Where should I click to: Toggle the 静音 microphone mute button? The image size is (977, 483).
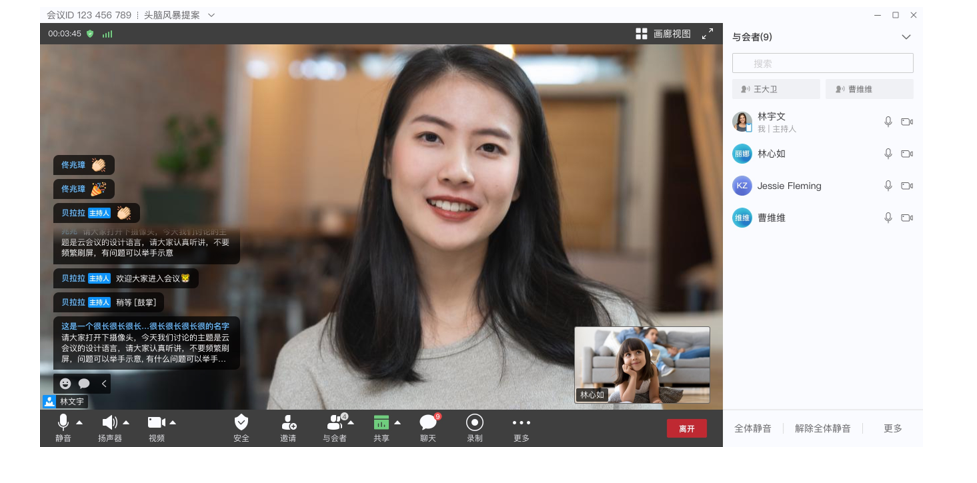(63, 423)
